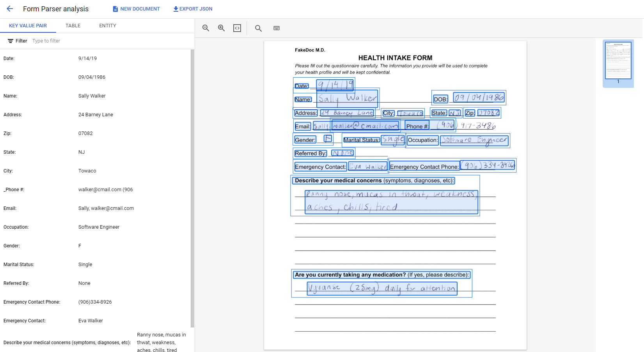Click the keyboard shortcuts icon
The width and height of the screenshot is (644, 352).
coord(277,28)
